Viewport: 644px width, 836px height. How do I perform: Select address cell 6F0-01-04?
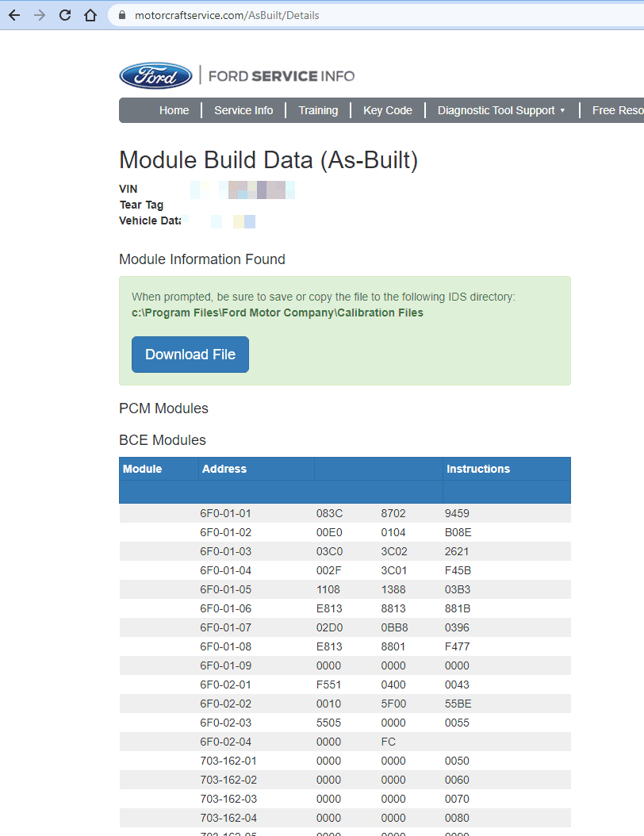(225, 570)
